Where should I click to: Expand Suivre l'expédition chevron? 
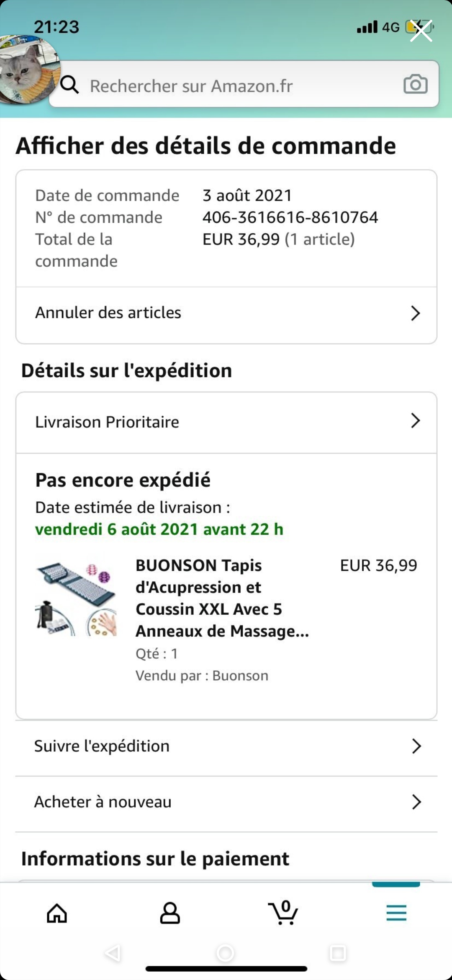[416, 746]
